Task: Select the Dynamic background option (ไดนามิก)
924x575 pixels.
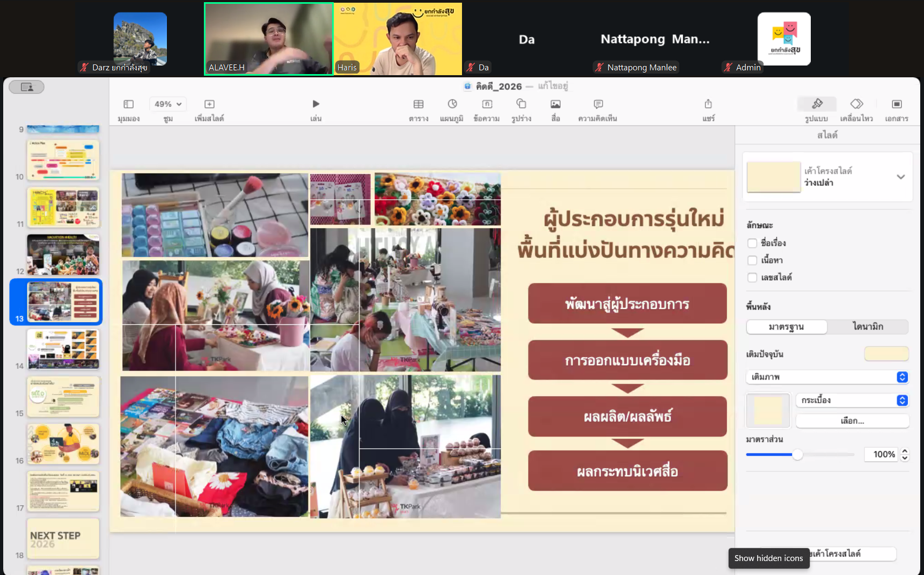Action: point(868,326)
